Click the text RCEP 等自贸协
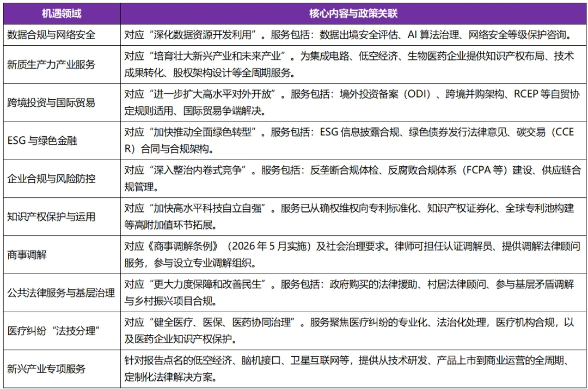This screenshot has width=588, height=389. pyautogui.click(x=547, y=94)
